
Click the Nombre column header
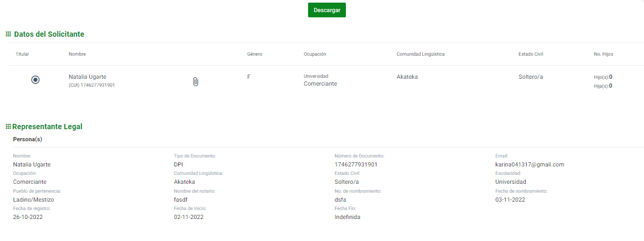(x=77, y=54)
